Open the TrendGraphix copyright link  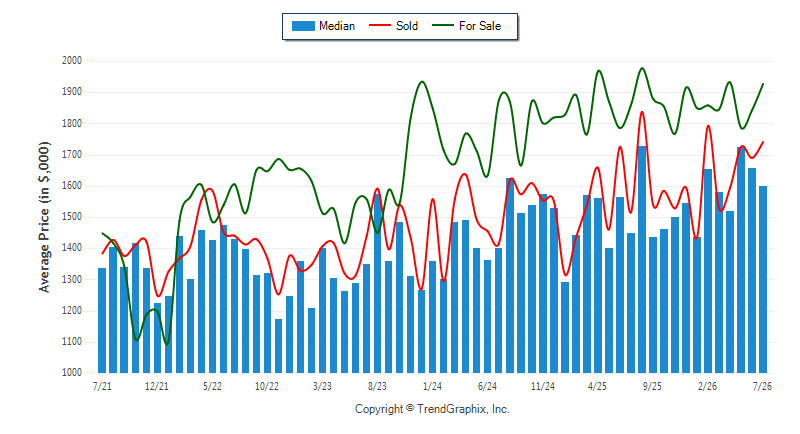click(432, 409)
